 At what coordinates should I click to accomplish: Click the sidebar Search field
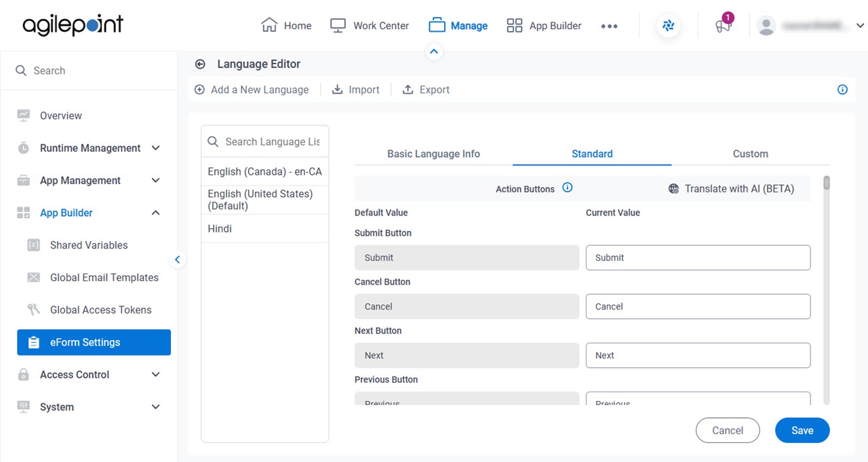coord(88,70)
